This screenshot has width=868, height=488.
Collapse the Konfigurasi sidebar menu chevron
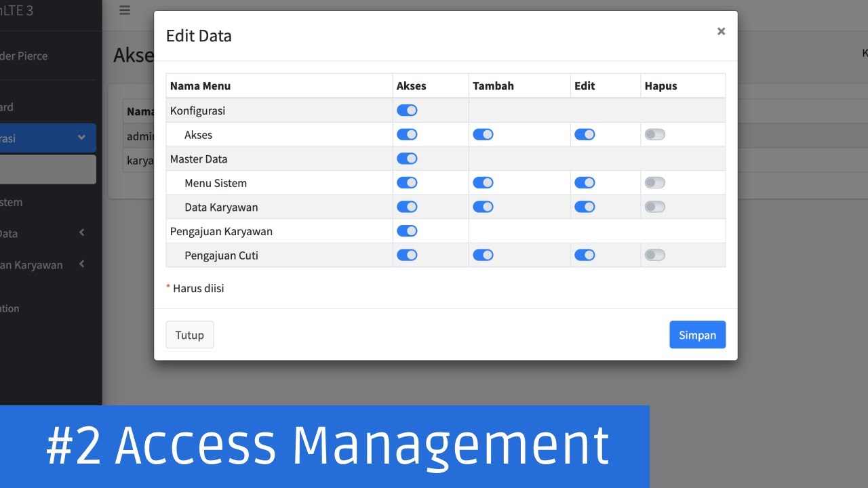[81, 138]
